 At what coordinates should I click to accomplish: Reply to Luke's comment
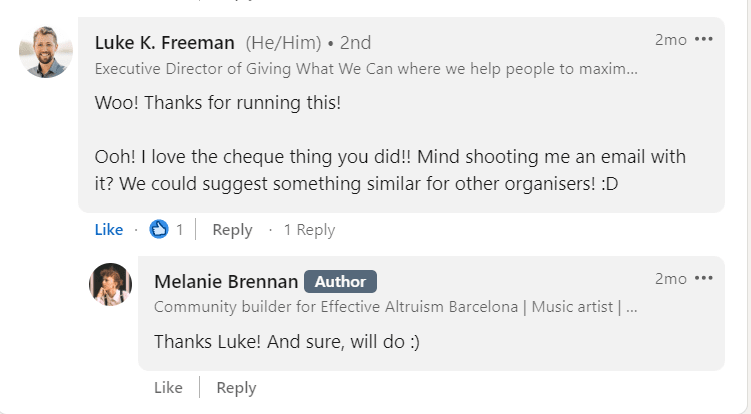(232, 230)
